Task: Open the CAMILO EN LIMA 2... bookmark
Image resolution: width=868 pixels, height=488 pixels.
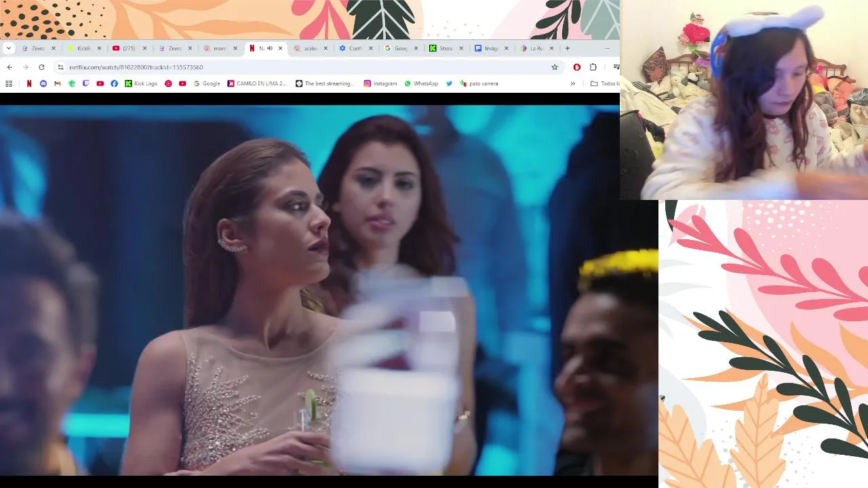Action: 257,83
